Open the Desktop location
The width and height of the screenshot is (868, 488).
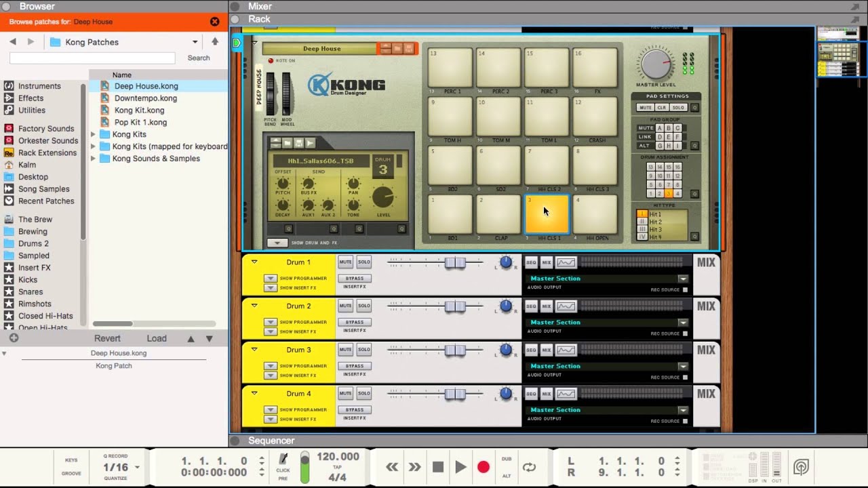click(33, 177)
